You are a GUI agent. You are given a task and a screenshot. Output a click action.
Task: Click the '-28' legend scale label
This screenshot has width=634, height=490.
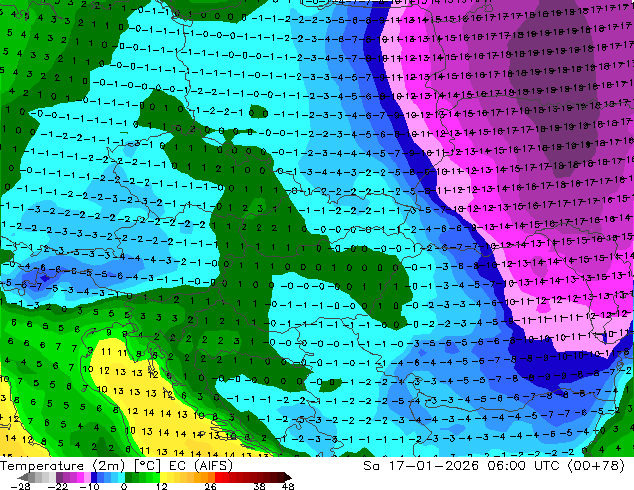tap(20, 486)
